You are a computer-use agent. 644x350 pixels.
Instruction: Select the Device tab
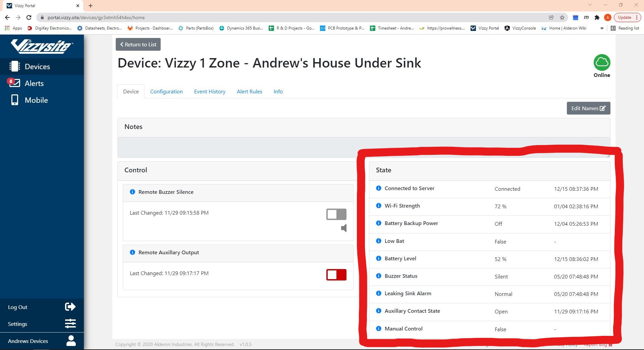point(131,91)
